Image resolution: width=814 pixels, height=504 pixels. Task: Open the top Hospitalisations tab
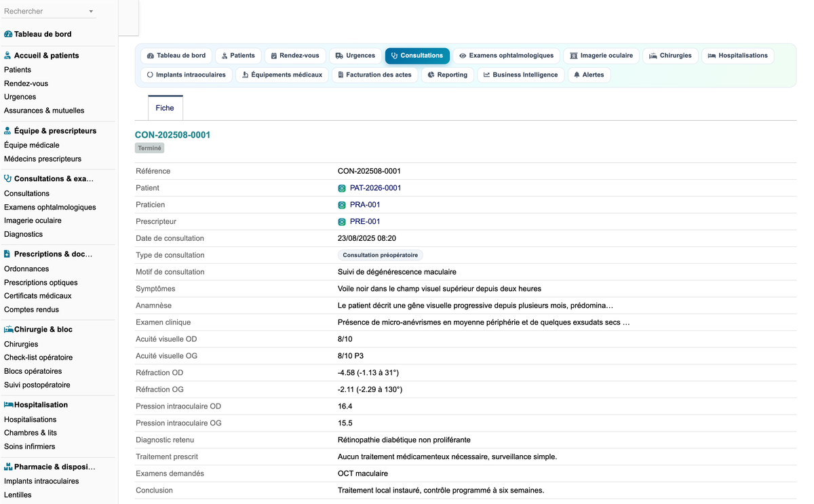click(737, 56)
